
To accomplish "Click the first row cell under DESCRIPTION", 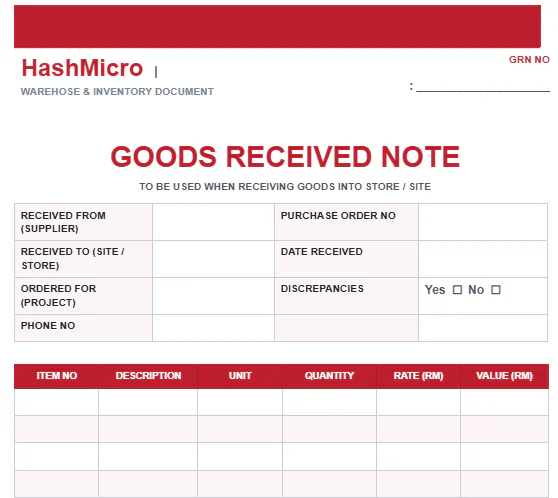I will (x=148, y=402).
